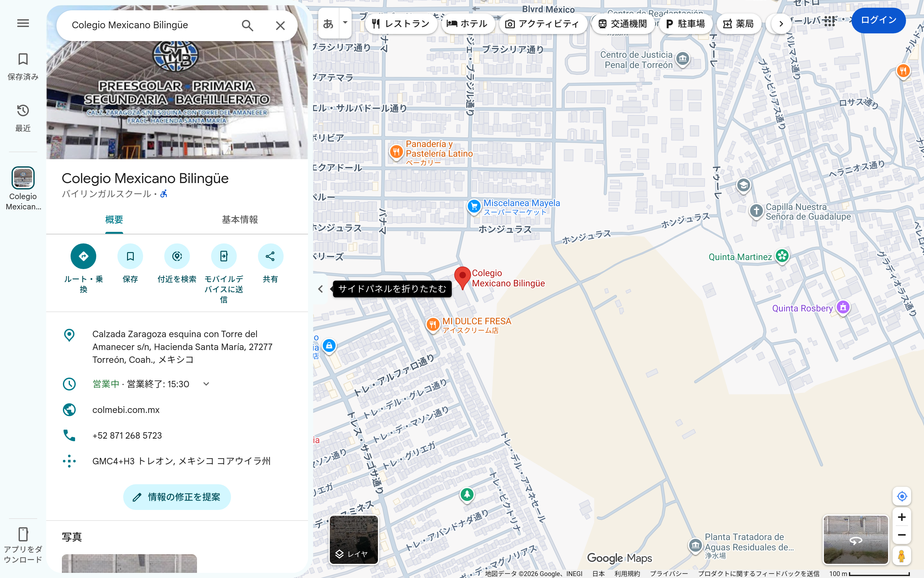Screen dimensions: 924x578
Task: Expand the opening hours dropdown
Action: click(206, 384)
